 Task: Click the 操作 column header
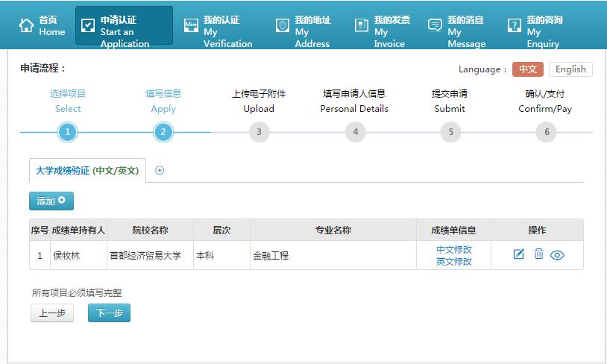point(538,230)
